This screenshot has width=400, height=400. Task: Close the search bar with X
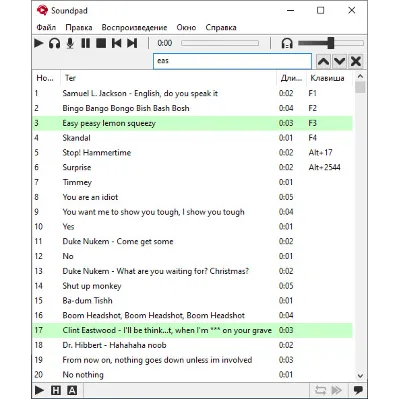coord(356,61)
